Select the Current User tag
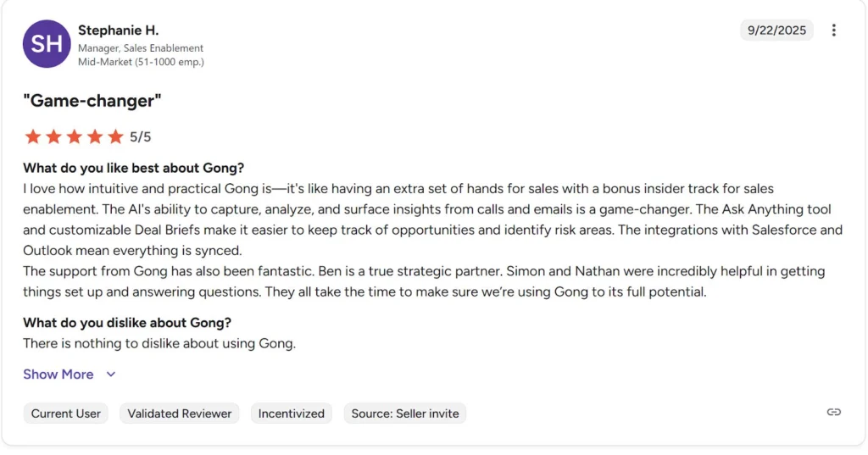 66,413
